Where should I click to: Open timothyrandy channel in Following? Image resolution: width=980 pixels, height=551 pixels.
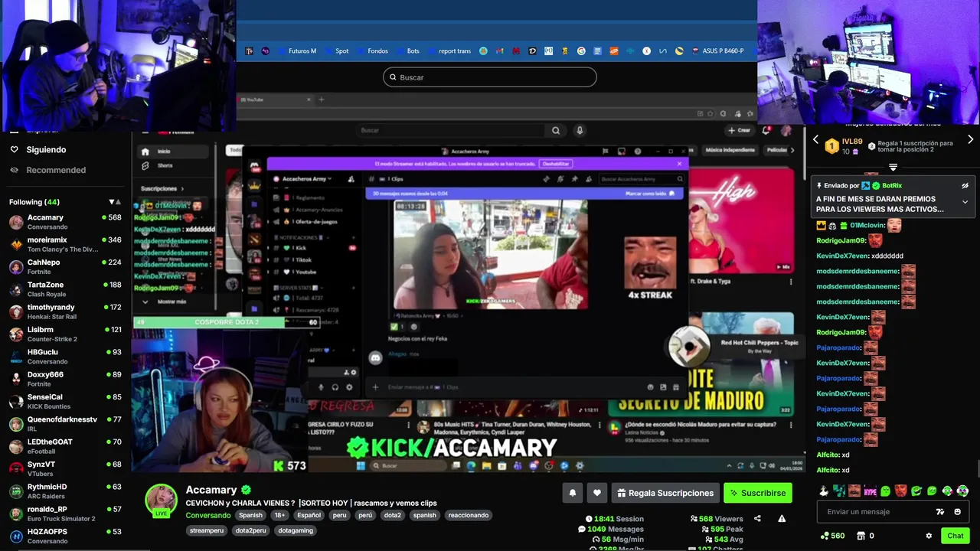pyautogui.click(x=65, y=311)
